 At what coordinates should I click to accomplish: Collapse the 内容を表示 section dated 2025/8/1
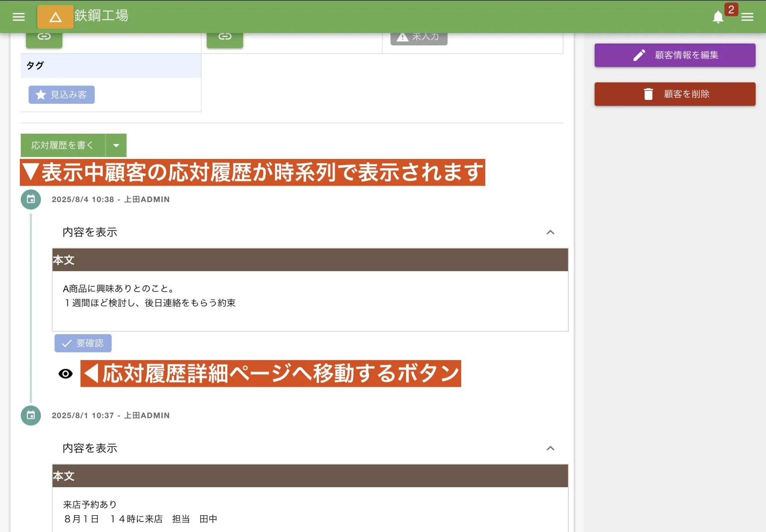tap(550, 448)
